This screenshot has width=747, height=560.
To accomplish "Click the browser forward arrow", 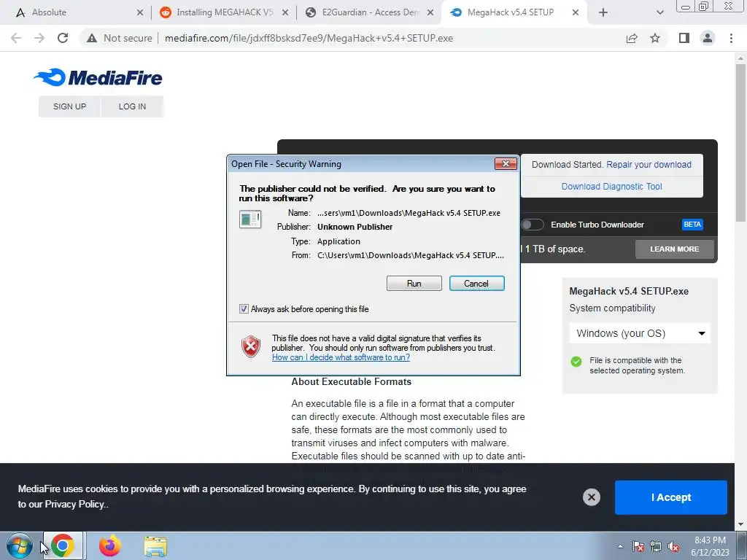I will click(x=39, y=38).
